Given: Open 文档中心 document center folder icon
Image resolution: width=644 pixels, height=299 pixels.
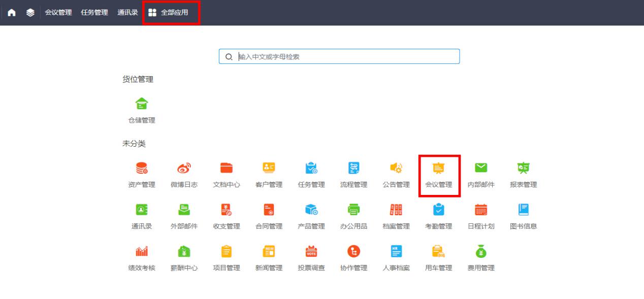Looking at the screenshot, I should click(x=227, y=169).
